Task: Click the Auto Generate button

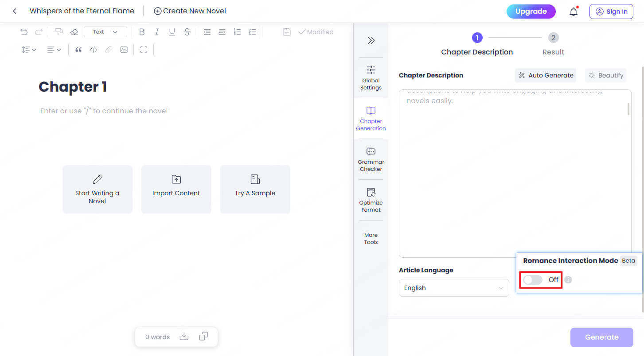Action: 546,75
